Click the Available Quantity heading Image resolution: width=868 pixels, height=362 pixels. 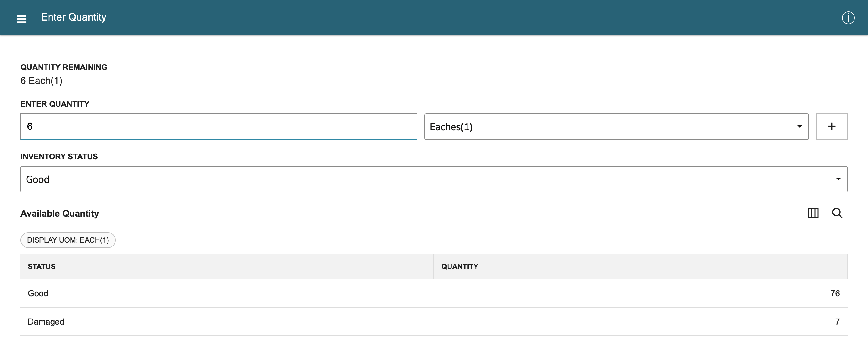tap(60, 214)
